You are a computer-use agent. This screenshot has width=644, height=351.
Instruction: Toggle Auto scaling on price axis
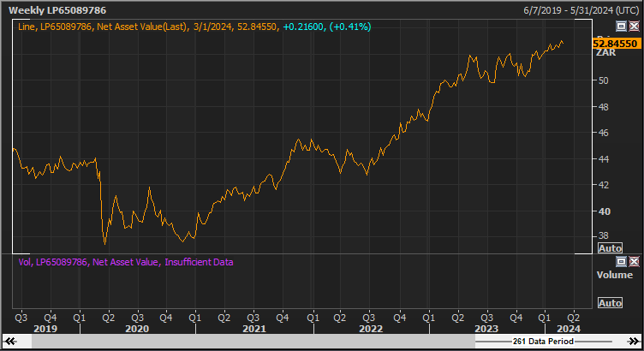[x=610, y=248]
